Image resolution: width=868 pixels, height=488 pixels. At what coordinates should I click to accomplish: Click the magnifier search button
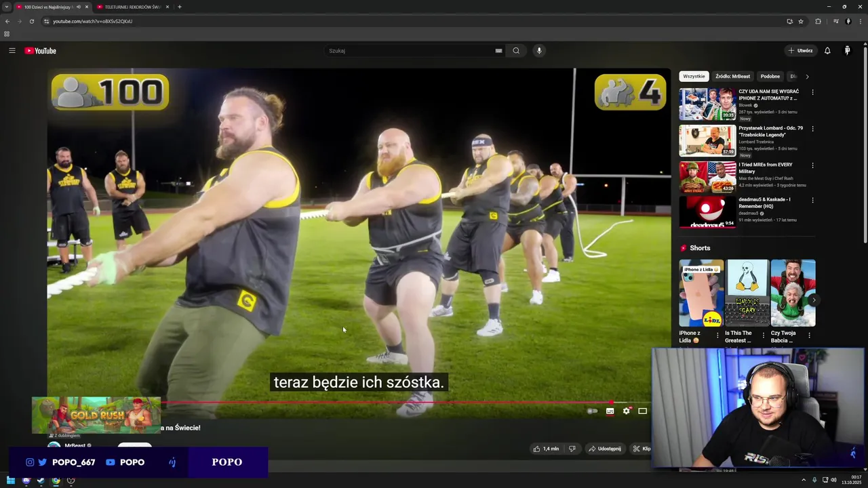pos(516,51)
